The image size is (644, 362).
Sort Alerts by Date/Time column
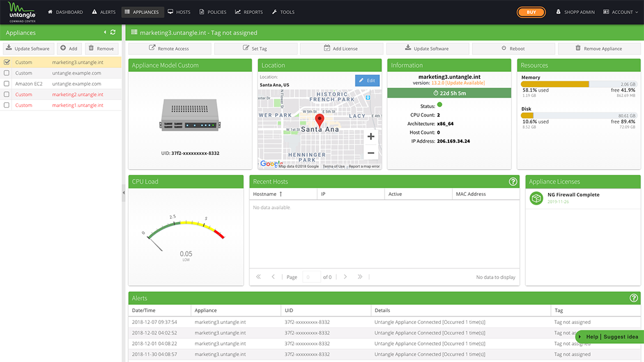click(160, 311)
